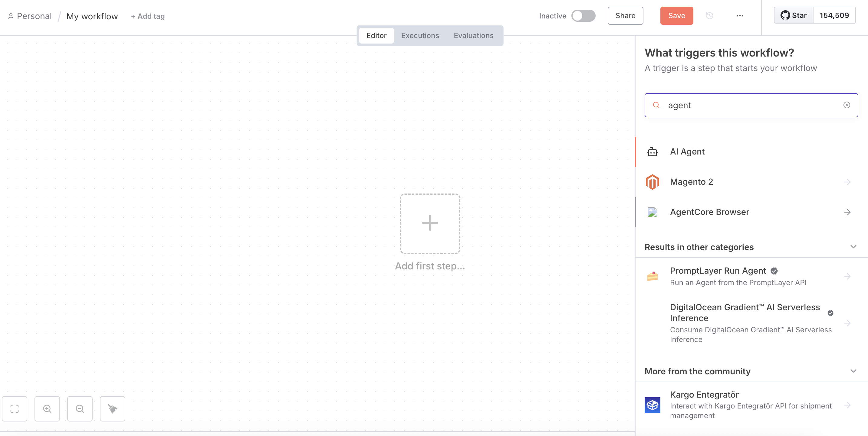The width and height of the screenshot is (868, 436).
Task: Toggle the Inactive workflow switch
Action: point(583,16)
